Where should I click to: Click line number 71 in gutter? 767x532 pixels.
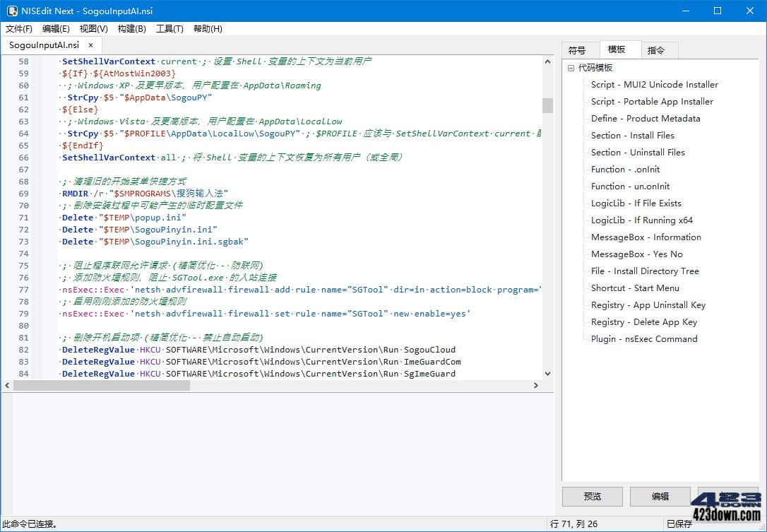(x=23, y=218)
